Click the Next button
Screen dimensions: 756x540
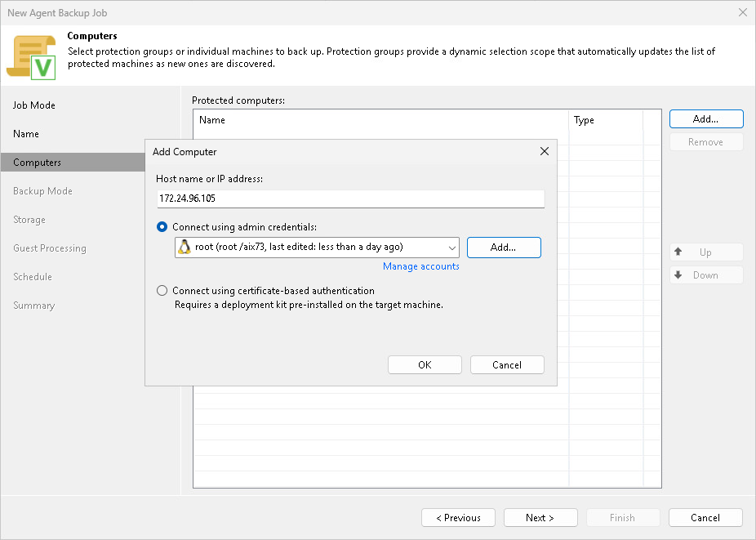[x=540, y=517]
